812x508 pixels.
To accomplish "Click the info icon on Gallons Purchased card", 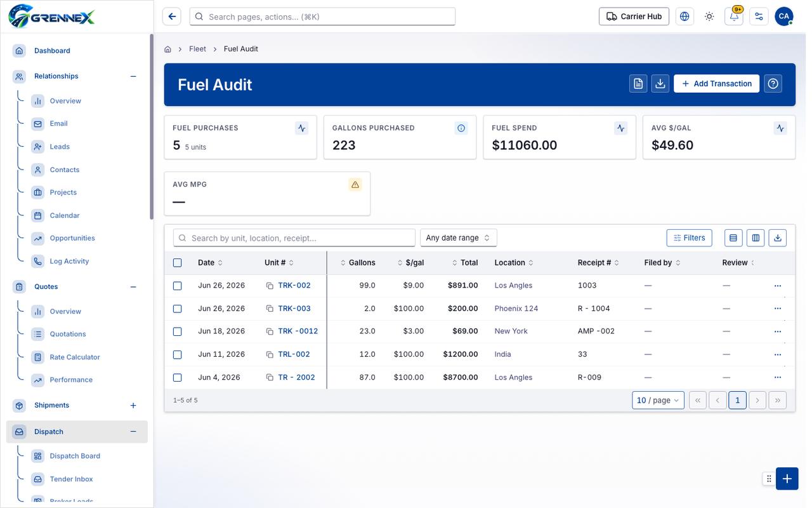I will 461,128.
